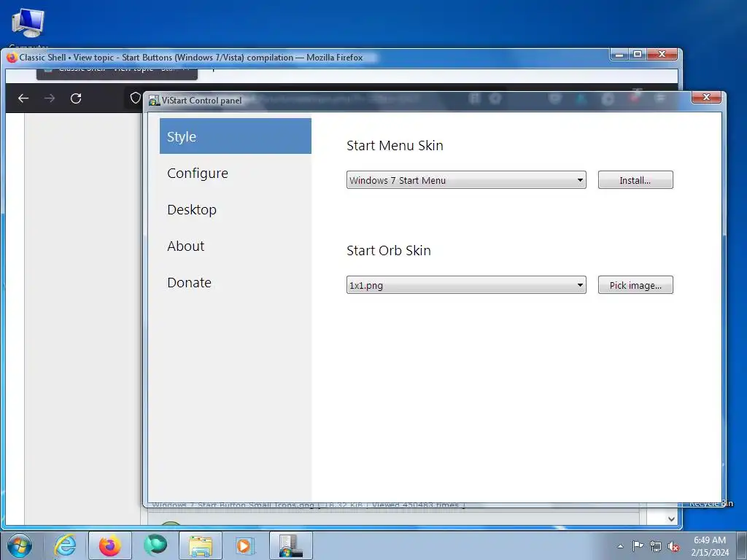Click the network tray icon

(656, 546)
